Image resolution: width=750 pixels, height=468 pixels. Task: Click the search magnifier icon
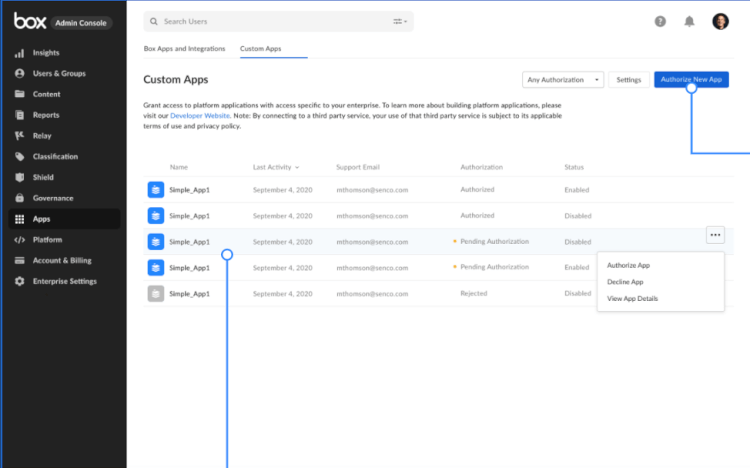coord(154,22)
